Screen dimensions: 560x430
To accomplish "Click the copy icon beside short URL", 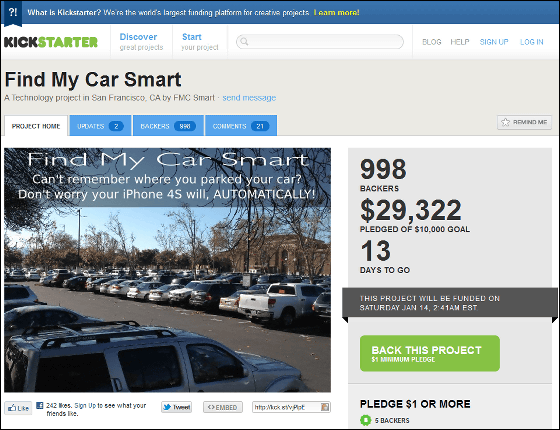I will tap(325, 407).
